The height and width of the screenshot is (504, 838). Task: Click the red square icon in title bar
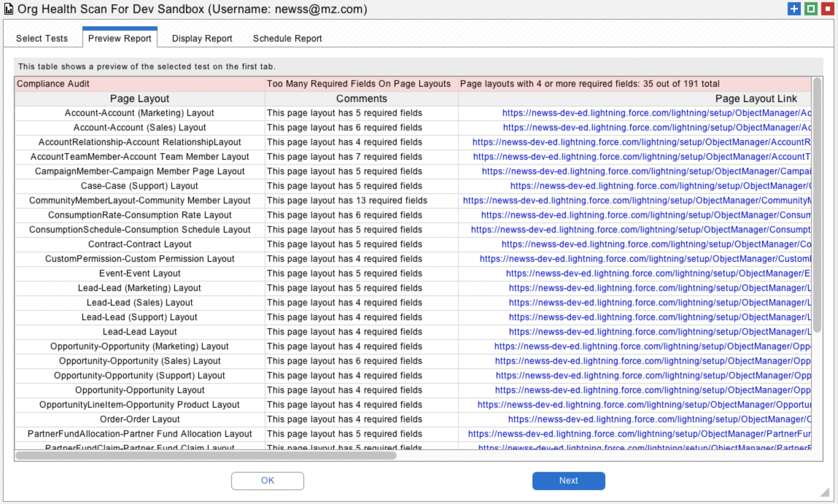click(827, 9)
